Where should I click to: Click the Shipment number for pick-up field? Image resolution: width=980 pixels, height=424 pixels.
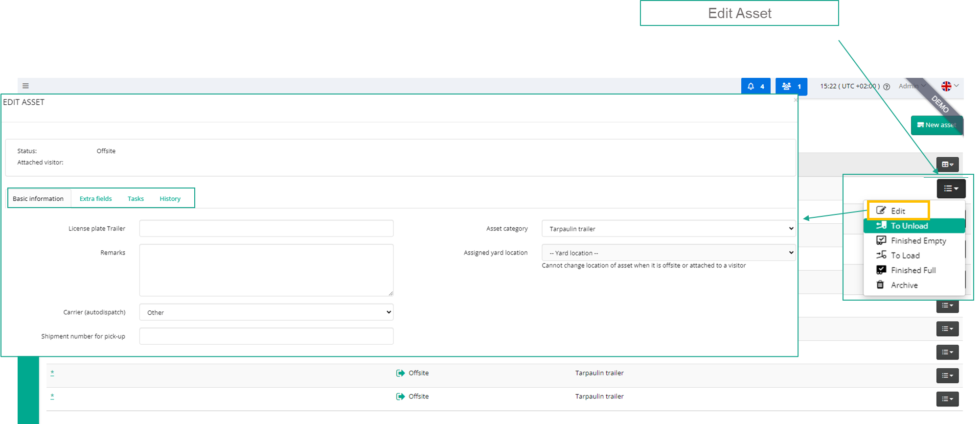click(266, 336)
